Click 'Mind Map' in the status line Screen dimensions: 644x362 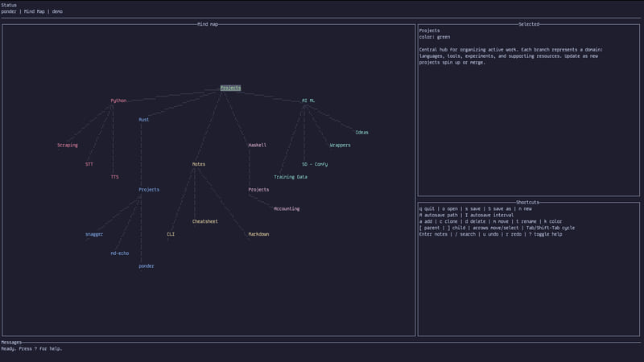(34, 11)
